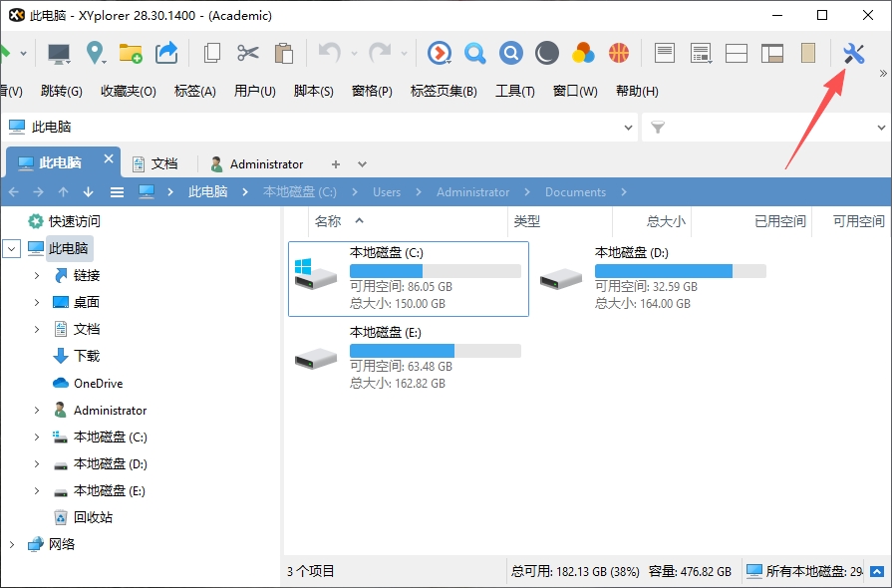Click the address bar showing 此电脑
892x588 pixels.
pos(319,128)
